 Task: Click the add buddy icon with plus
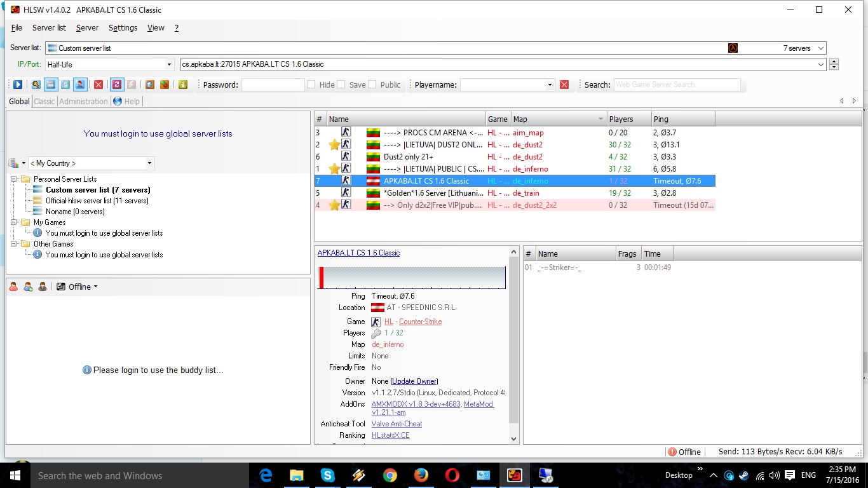28,287
